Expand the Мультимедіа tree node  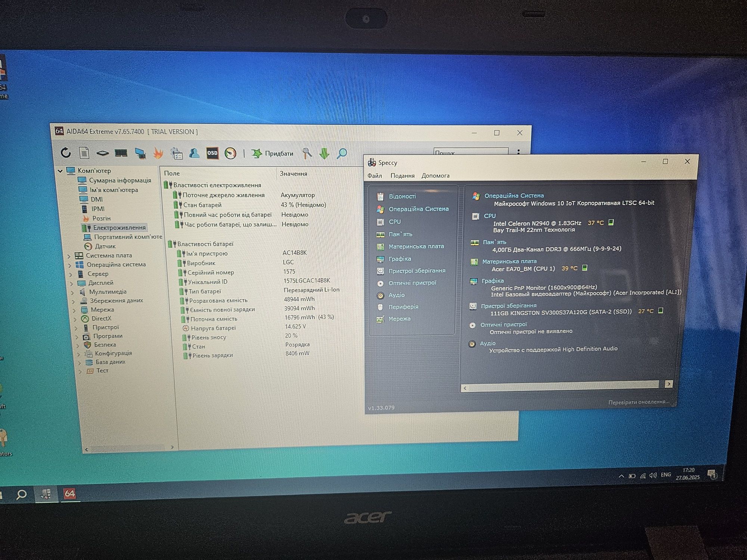point(73,292)
